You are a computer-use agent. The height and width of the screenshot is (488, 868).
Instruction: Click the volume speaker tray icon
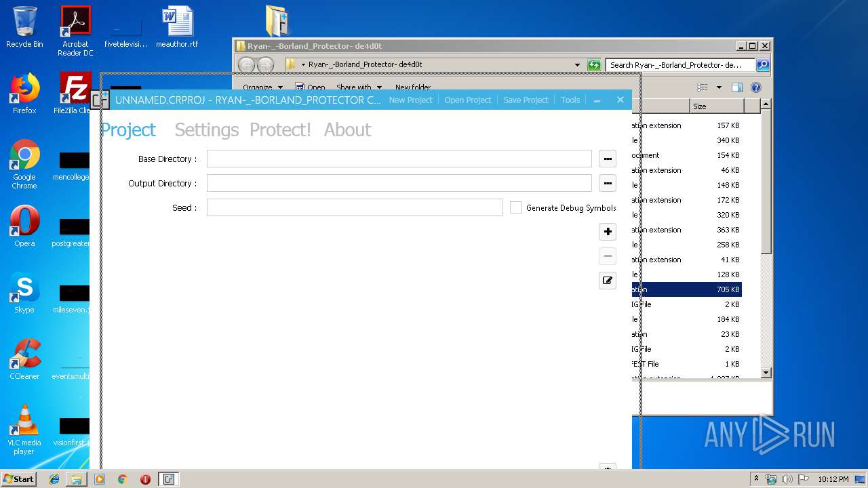[787, 479]
